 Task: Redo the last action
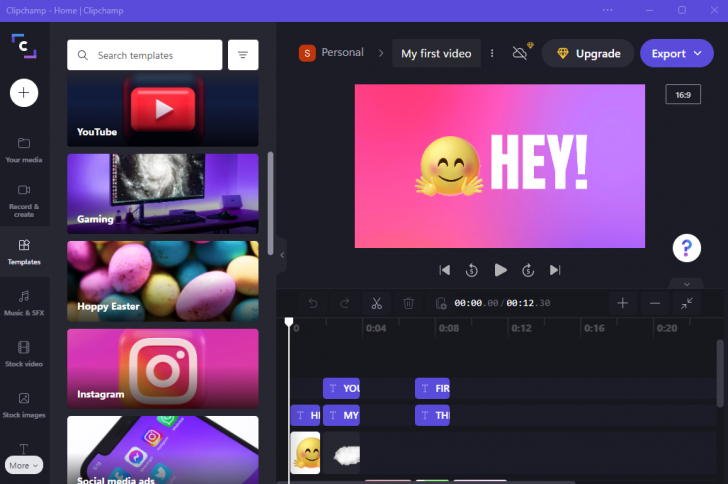344,303
